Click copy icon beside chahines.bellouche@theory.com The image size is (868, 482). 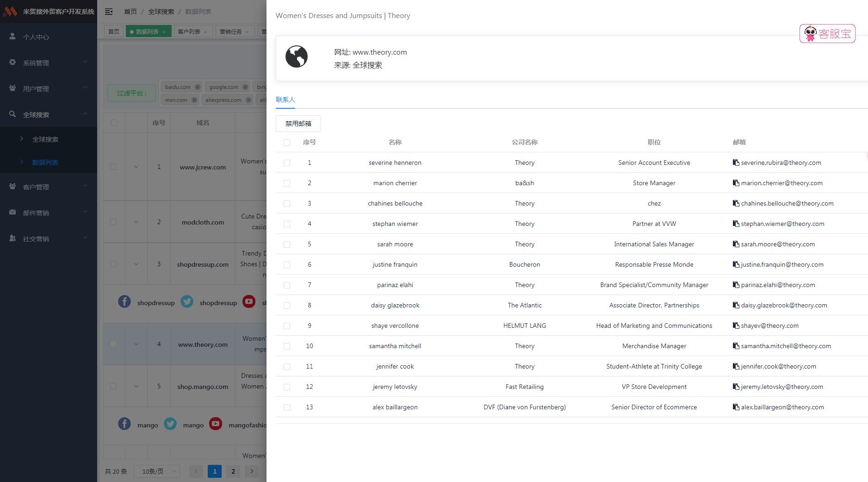point(736,203)
